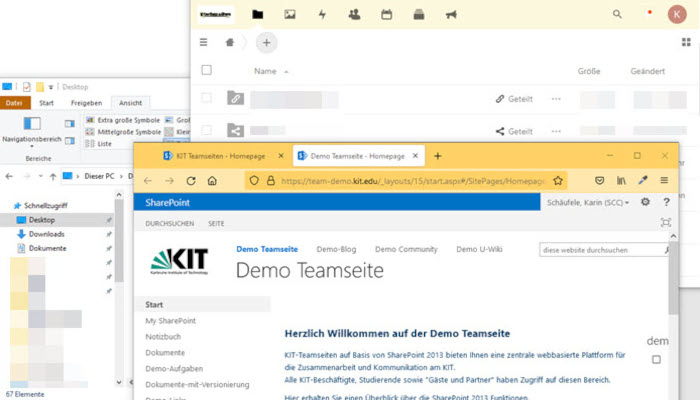Image resolution: width=700 pixels, height=400 pixels.
Task: Open the three-dot menu of first file row
Action: [x=556, y=99]
